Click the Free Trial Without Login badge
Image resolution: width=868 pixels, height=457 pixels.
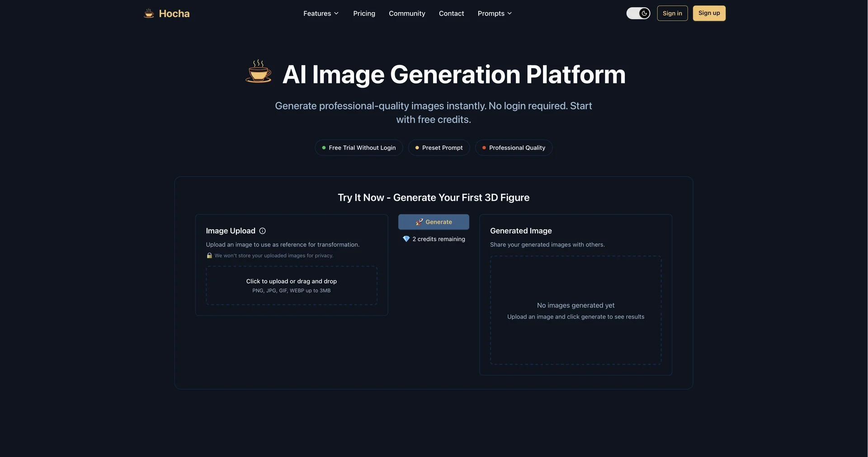[x=359, y=148]
